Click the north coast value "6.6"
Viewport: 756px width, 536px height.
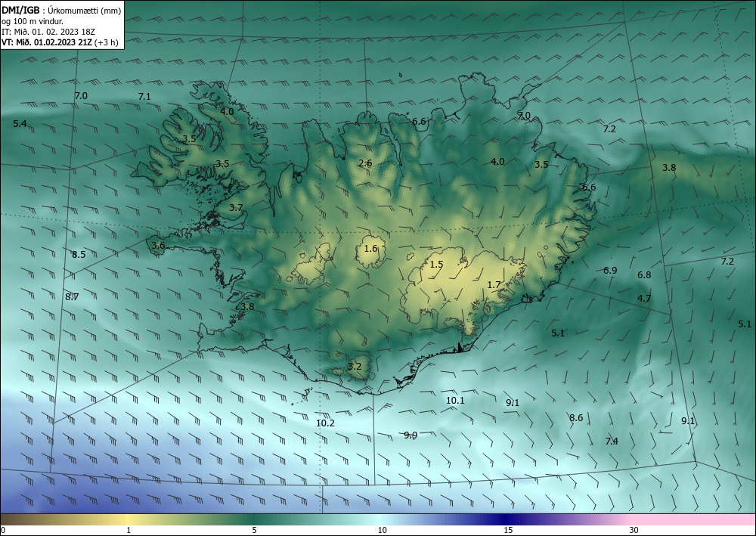tap(419, 122)
